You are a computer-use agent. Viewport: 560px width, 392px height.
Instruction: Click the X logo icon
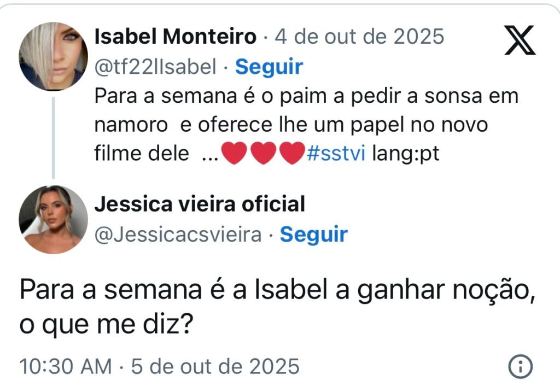(520, 40)
